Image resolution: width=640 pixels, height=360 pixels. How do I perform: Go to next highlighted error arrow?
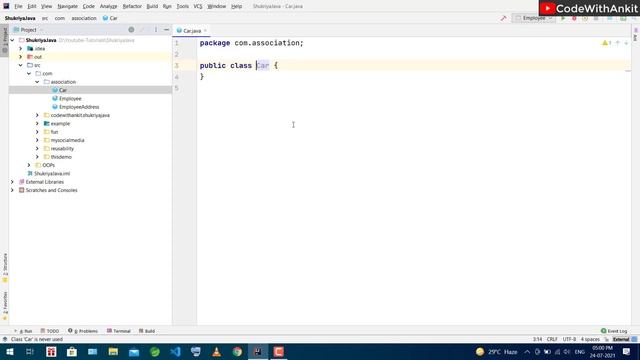(626, 43)
